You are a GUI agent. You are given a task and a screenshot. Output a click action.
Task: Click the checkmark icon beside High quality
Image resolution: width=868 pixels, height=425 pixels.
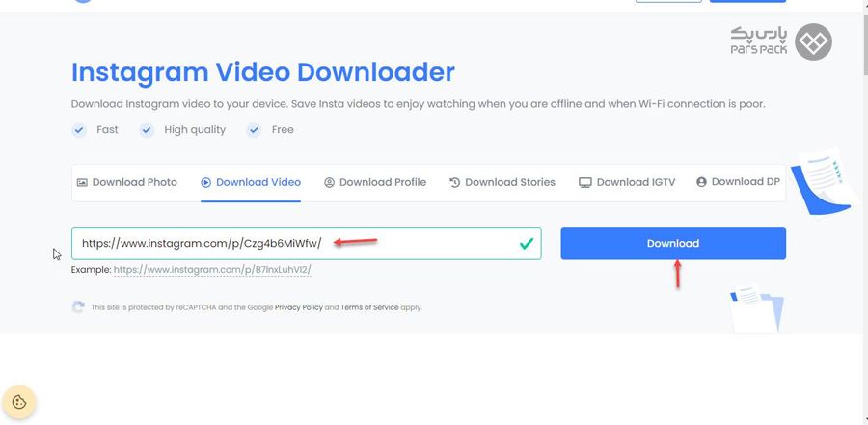click(147, 130)
